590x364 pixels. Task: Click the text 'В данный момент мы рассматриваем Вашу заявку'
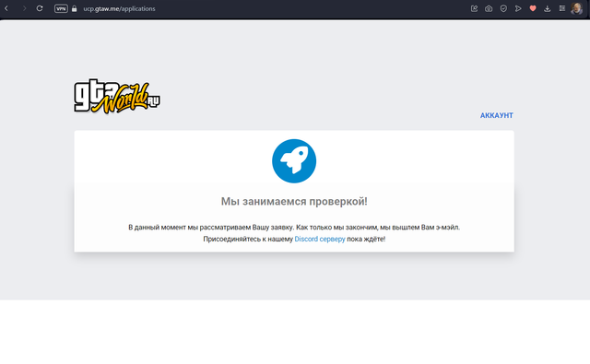coord(211,227)
